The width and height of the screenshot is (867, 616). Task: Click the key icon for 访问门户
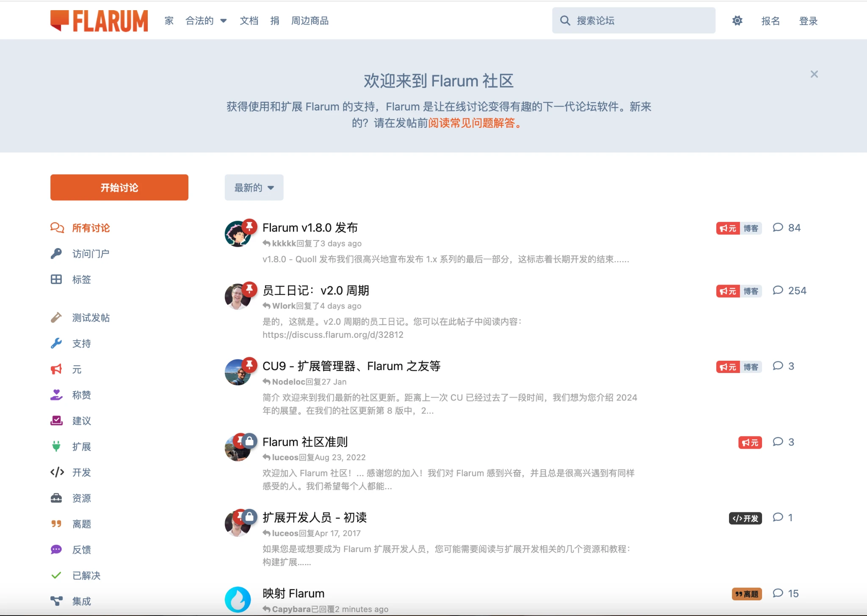coord(56,254)
